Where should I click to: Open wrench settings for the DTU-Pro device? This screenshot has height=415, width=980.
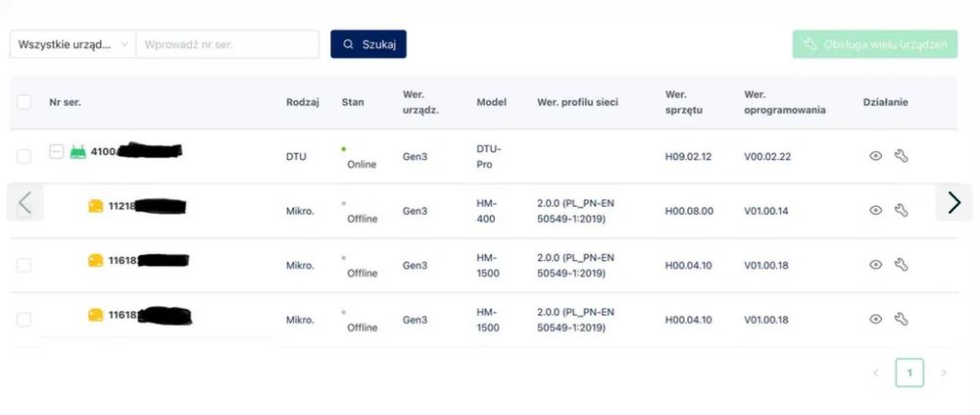[x=901, y=156]
